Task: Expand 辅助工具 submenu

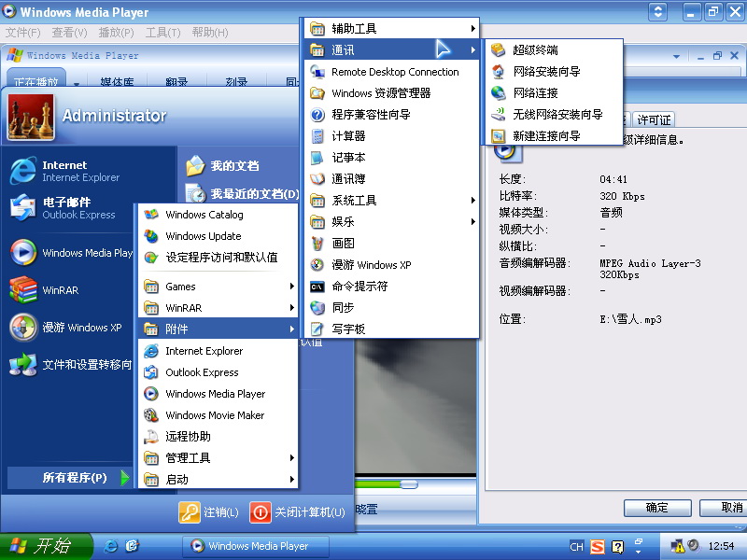Action: coord(391,29)
